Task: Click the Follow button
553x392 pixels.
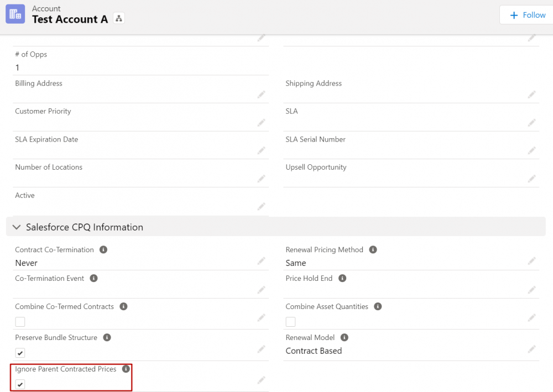Action: pyautogui.click(x=528, y=15)
